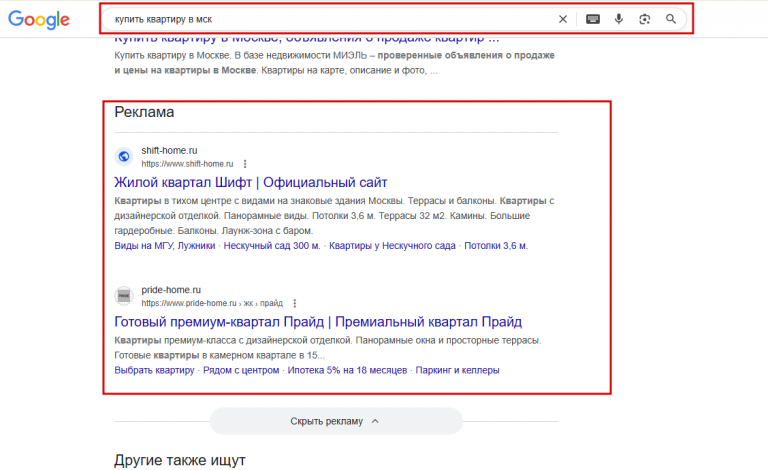
Task: Click the magnifying glass search icon
Action: (x=671, y=19)
